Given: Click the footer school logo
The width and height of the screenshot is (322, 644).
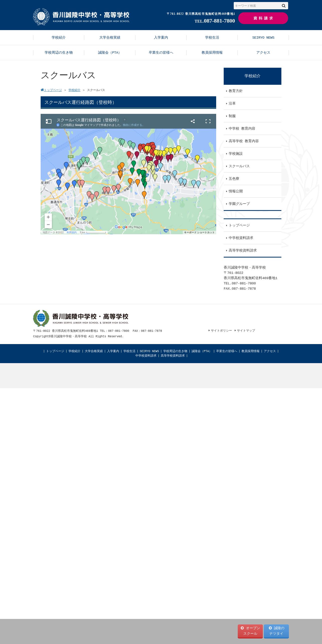Looking at the screenshot, I should (x=81, y=318).
